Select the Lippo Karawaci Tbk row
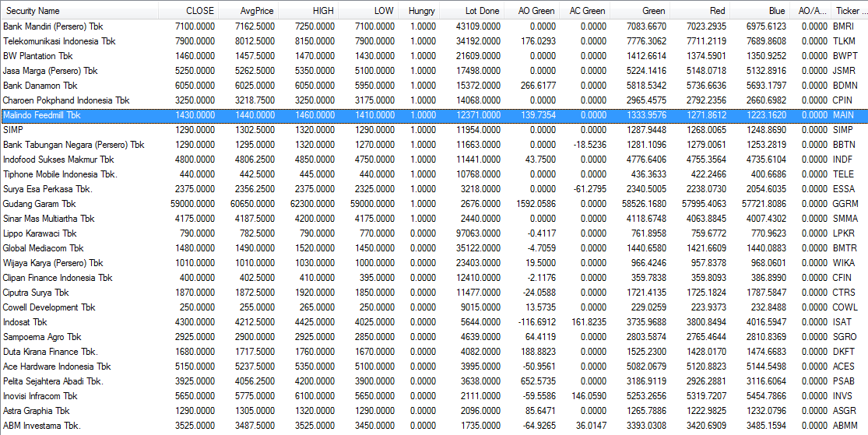Screen dimensions: 868x435 [434, 233]
